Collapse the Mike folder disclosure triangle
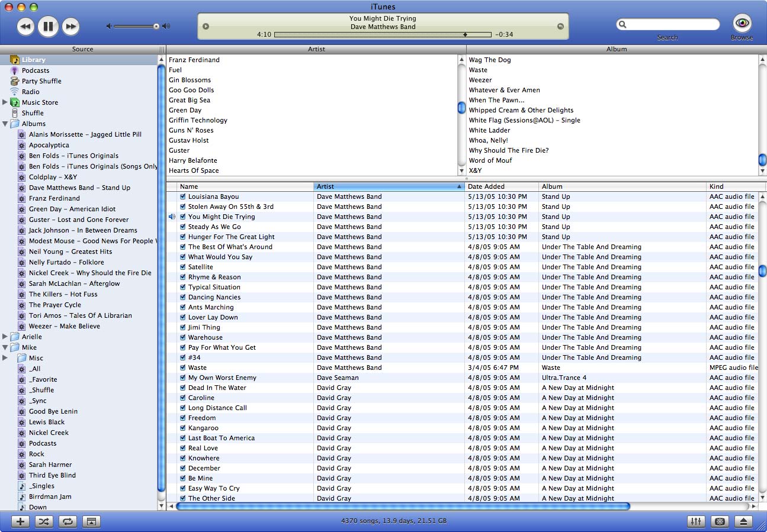 pyautogui.click(x=5, y=347)
